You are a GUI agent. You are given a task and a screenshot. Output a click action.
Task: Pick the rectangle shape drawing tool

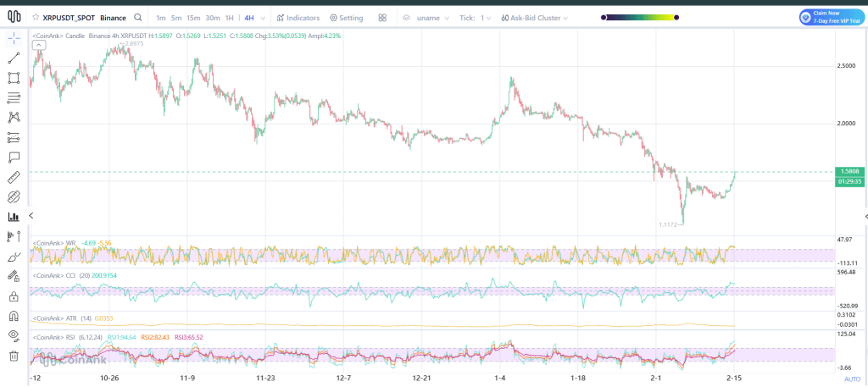pyautogui.click(x=14, y=78)
